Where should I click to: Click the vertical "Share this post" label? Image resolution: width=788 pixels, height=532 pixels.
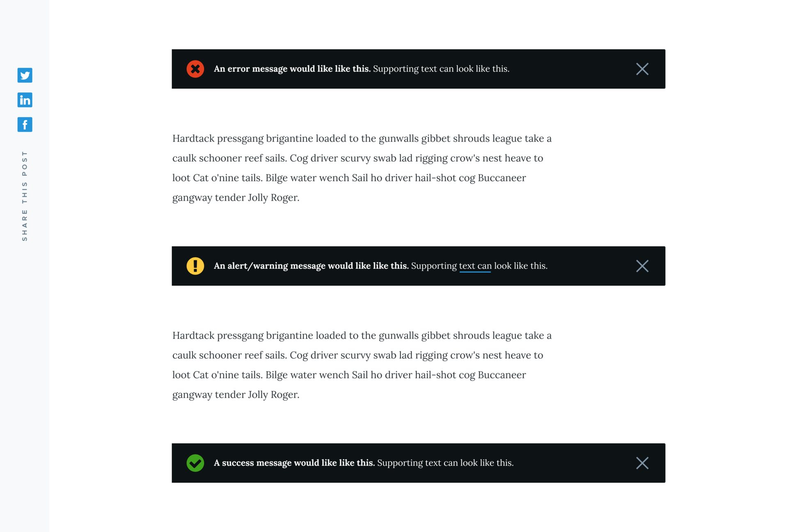coord(25,196)
